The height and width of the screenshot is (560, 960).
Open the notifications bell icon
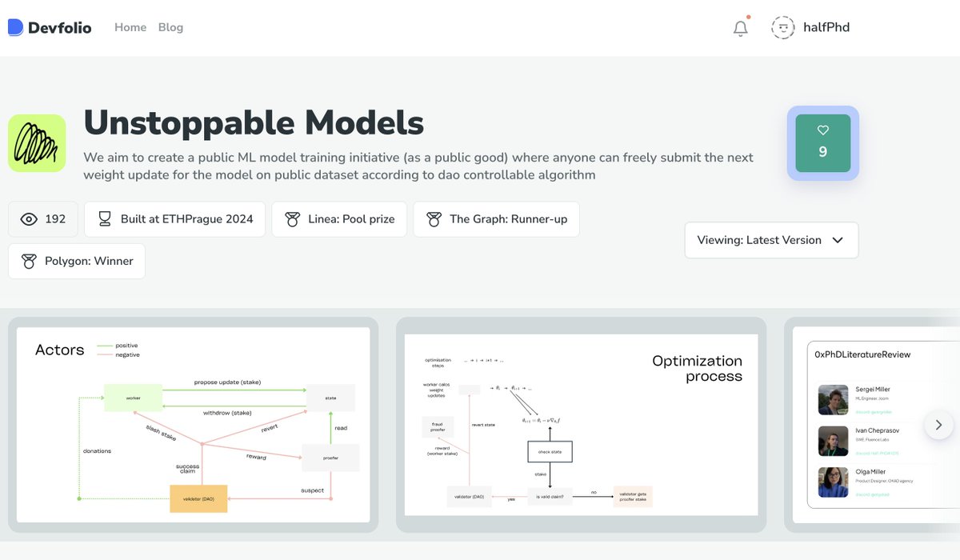pos(741,28)
